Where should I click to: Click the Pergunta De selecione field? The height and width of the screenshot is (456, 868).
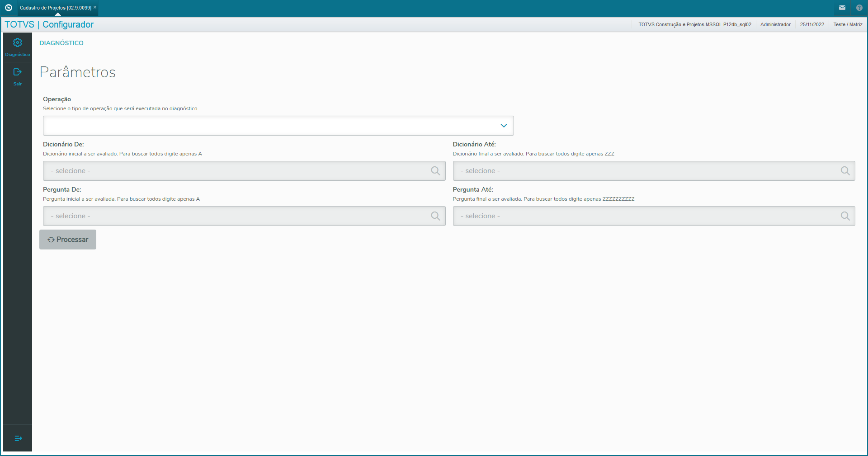pyautogui.click(x=244, y=216)
